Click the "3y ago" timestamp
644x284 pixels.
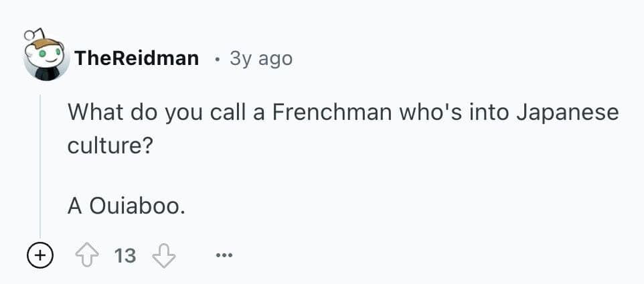(260, 58)
